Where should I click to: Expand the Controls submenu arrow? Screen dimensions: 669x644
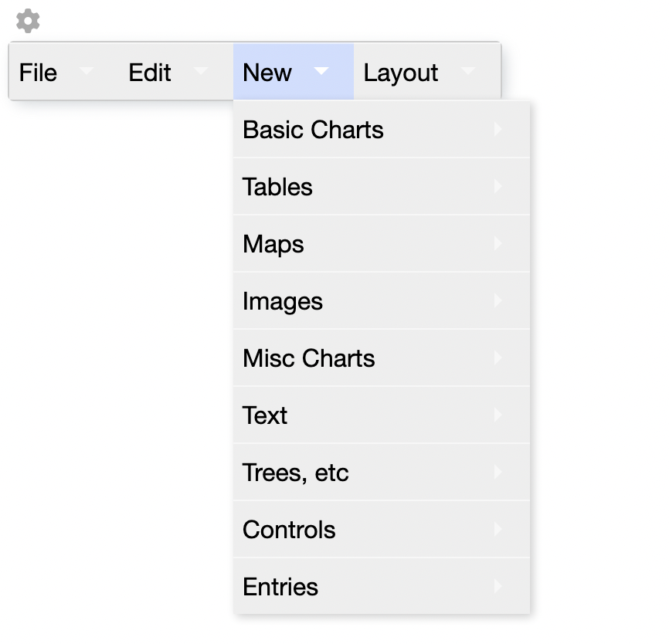[x=498, y=529]
